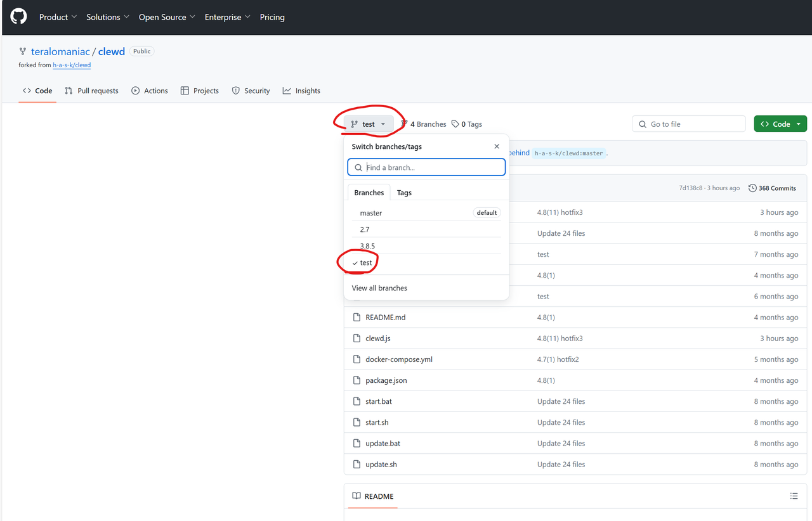Switch to the Projects tab
812x521 pixels.
click(x=200, y=91)
